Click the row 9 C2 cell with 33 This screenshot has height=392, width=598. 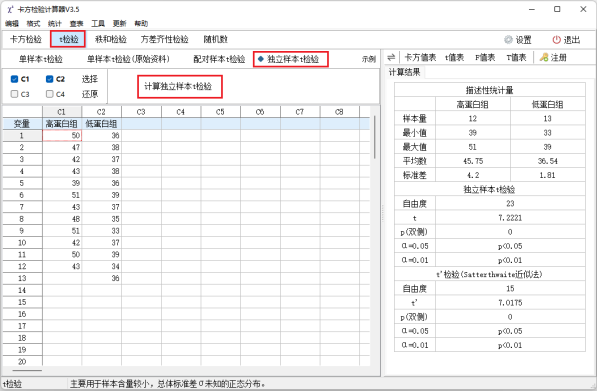(x=101, y=231)
